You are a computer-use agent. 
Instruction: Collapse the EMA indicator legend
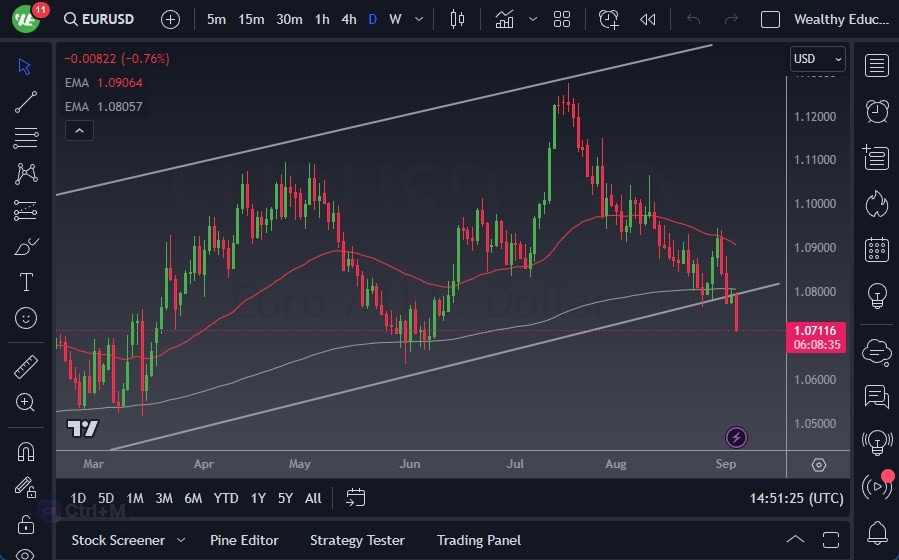pos(78,130)
